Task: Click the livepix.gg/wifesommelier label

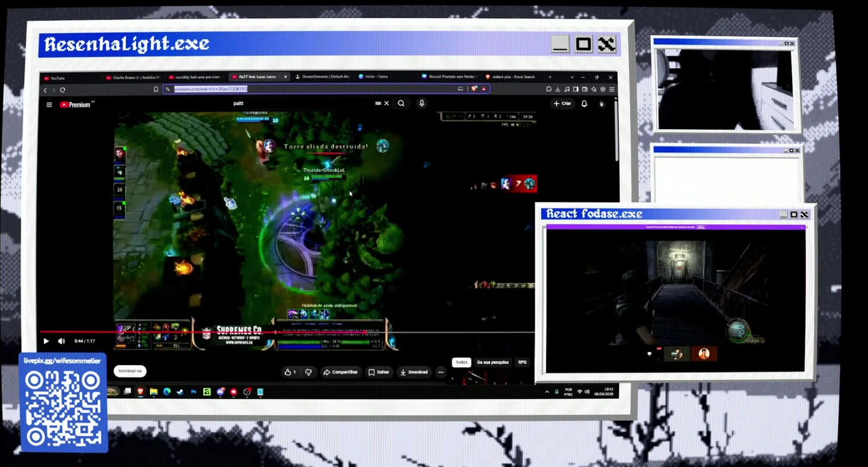Action: [x=62, y=361]
